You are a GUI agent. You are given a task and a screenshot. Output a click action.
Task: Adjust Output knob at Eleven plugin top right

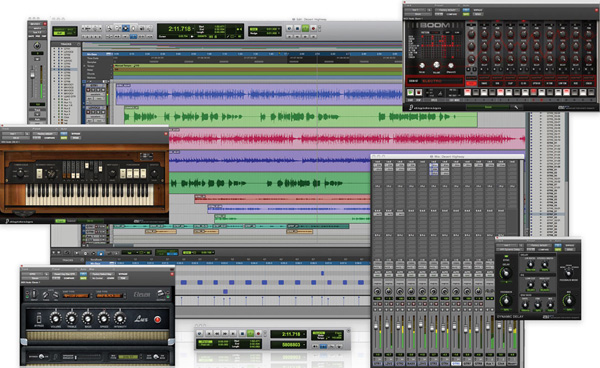[161, 293]
